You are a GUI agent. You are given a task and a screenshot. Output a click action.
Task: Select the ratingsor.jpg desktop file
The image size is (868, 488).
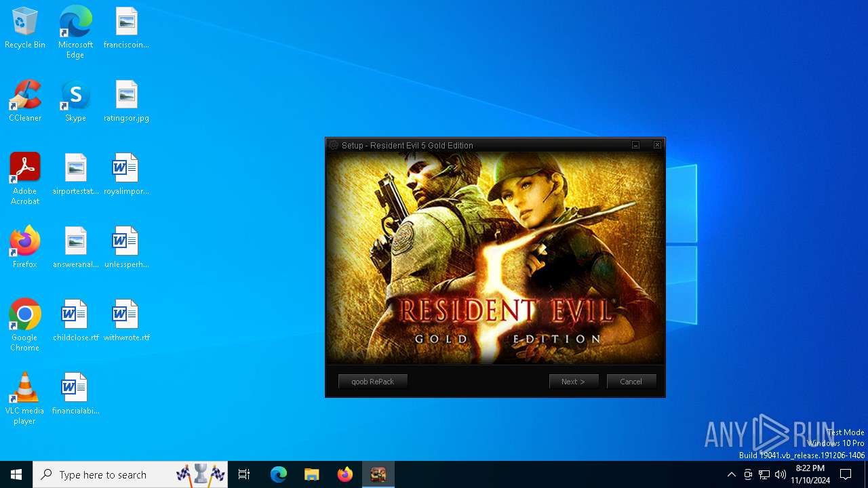126,102
